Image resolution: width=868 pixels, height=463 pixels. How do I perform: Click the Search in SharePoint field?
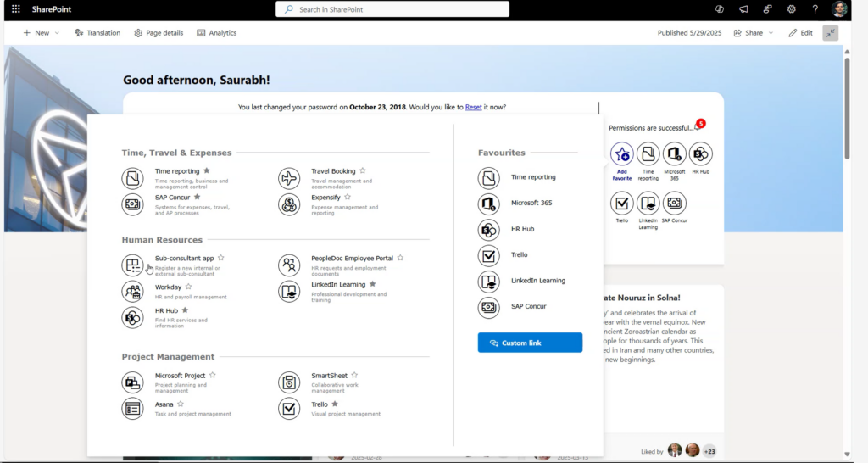[392, 9]
